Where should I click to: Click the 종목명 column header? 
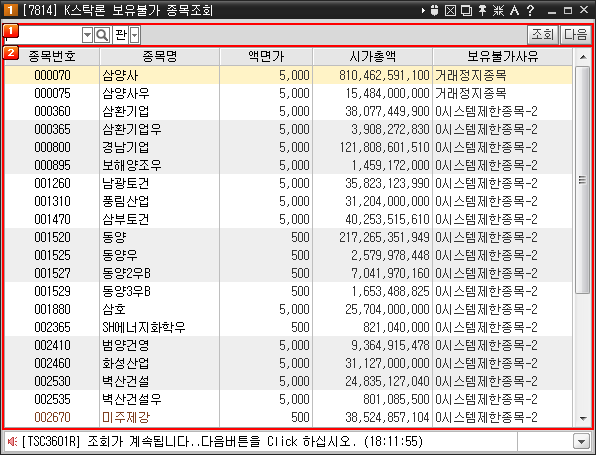tap(160, 57)
